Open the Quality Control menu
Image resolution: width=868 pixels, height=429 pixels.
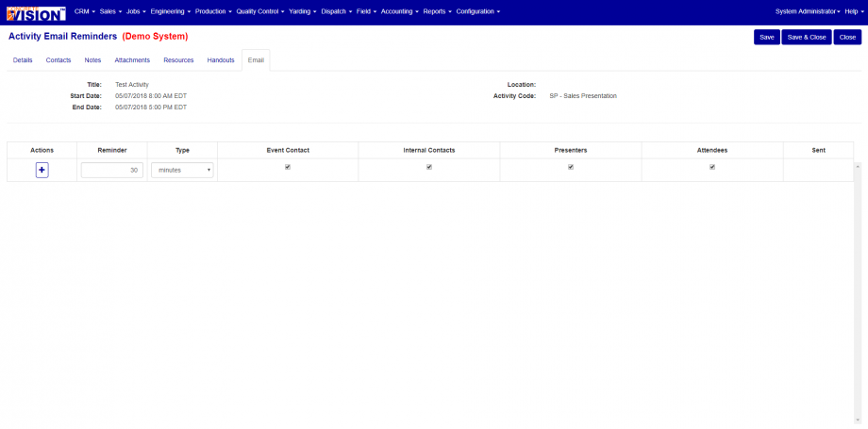[x=260, y=11]
